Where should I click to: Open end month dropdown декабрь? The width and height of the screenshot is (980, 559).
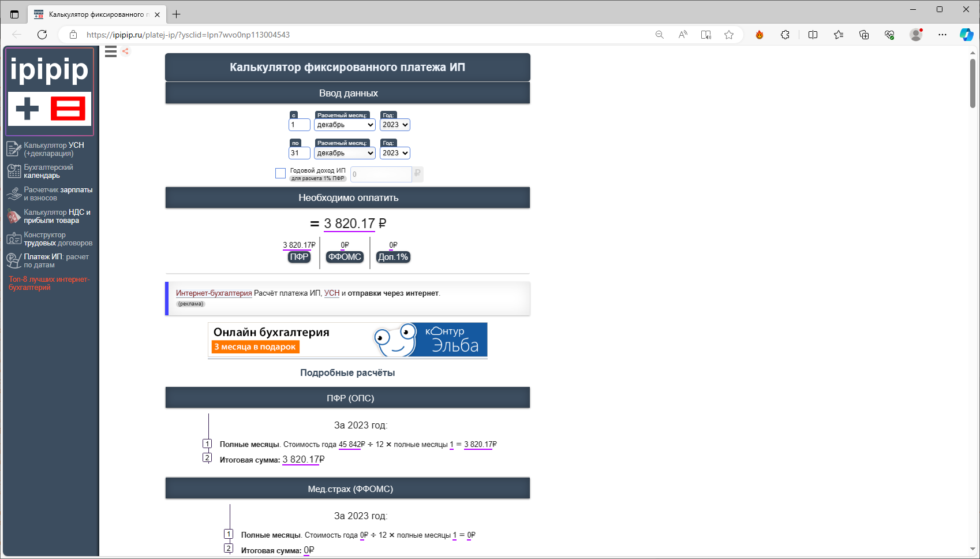tap(345, 153)
